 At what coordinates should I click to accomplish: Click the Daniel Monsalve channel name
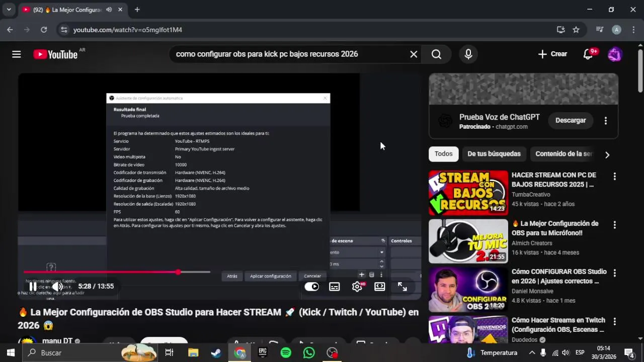point(532,292)
